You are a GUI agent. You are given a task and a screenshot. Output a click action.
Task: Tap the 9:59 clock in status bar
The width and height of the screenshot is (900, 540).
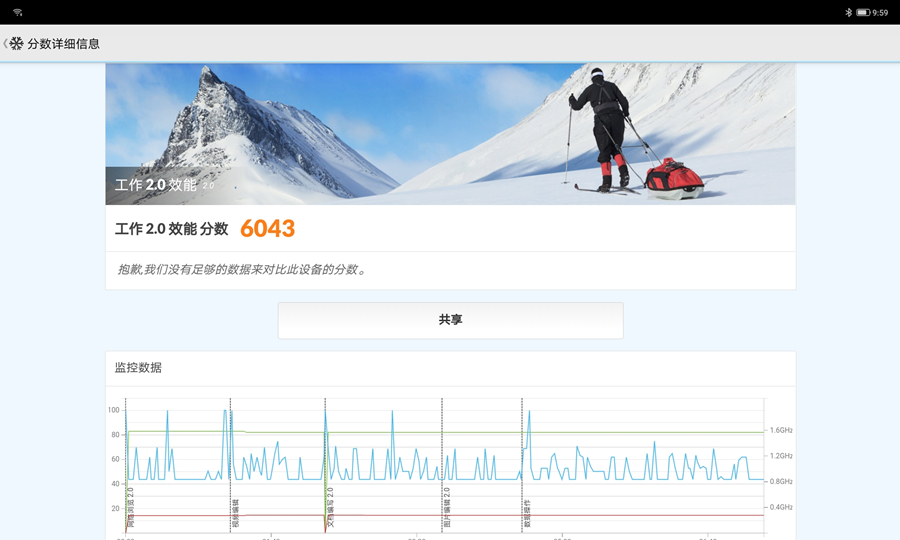[x=880, y=12]
